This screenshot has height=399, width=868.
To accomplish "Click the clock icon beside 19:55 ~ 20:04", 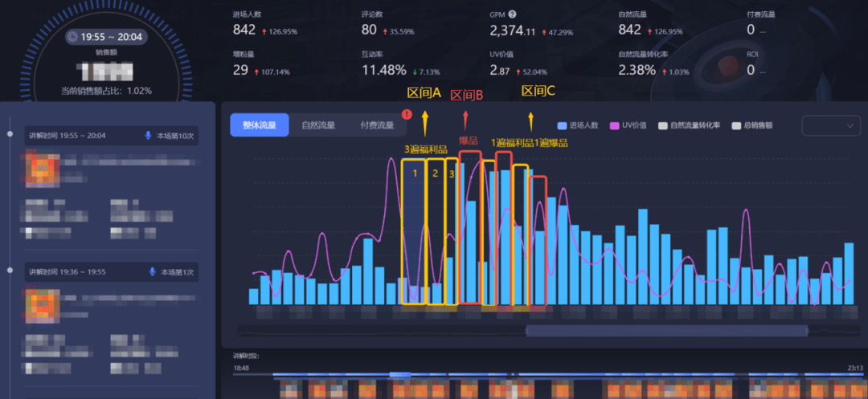I will (72, 37).
